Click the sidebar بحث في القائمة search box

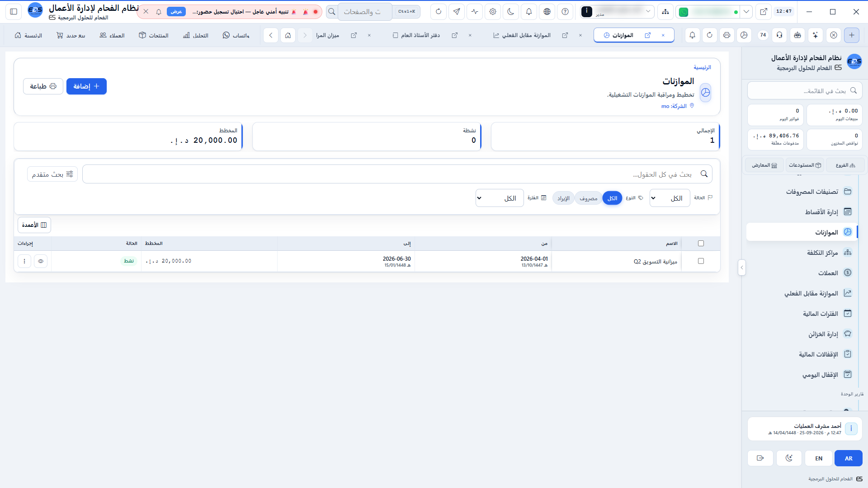point(805,91)
